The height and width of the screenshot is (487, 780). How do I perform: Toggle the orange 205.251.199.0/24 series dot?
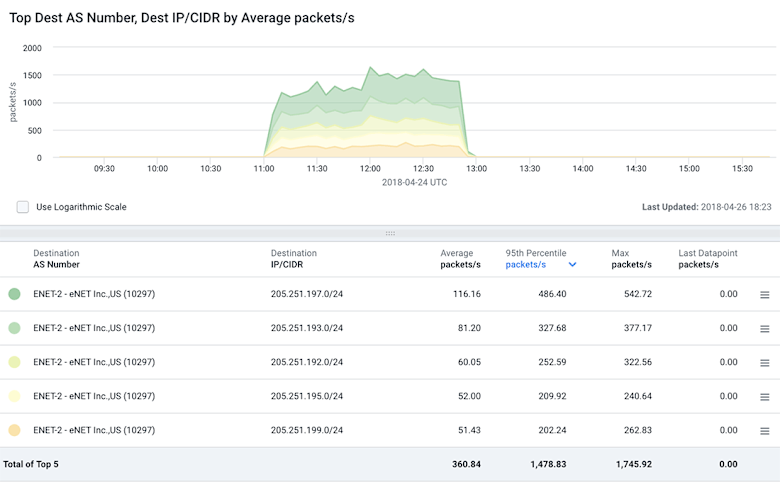[x=14, y=430]
